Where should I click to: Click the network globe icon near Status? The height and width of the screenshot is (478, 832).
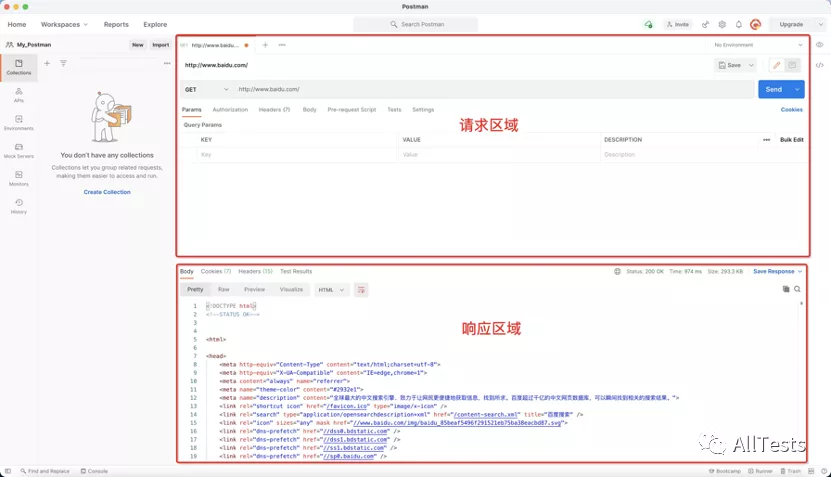pos(617,271)
